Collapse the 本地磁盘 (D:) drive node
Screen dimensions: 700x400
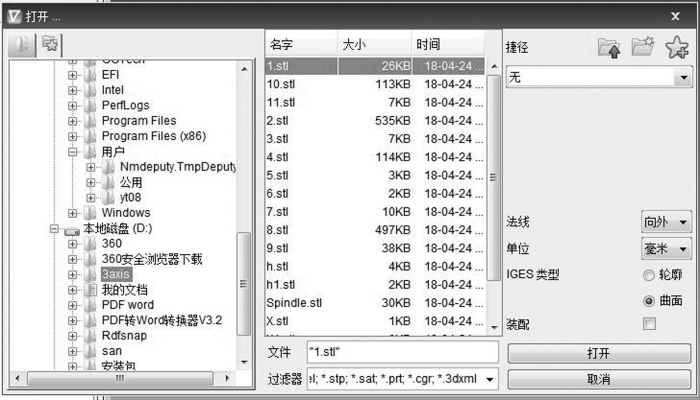(x=54, y=229)
